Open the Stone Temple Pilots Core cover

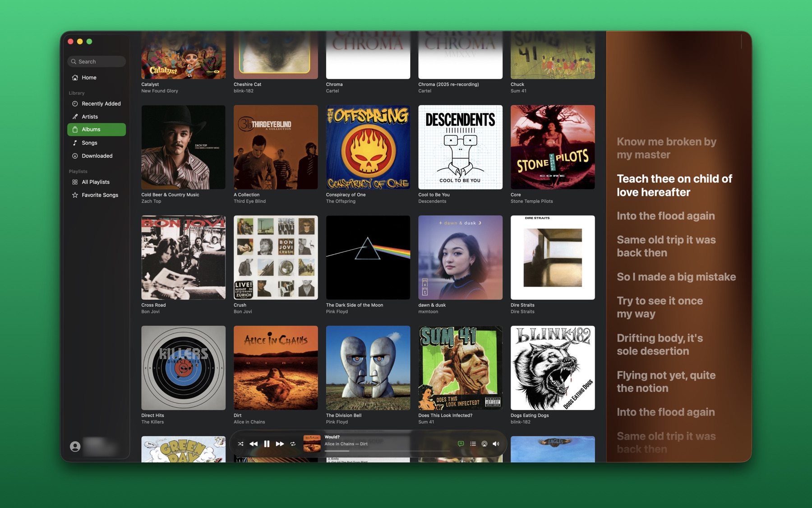coord(553,147)
